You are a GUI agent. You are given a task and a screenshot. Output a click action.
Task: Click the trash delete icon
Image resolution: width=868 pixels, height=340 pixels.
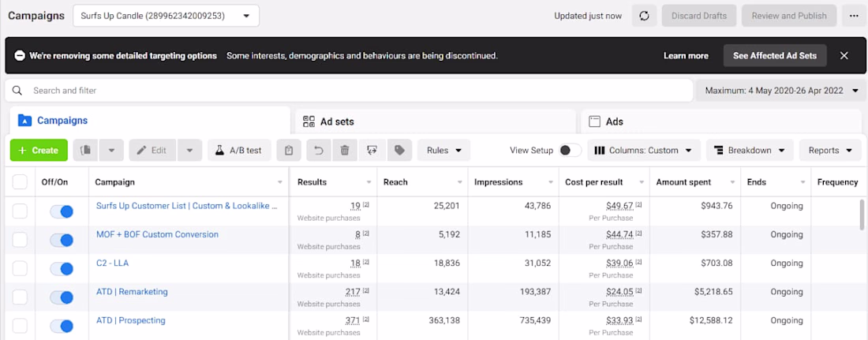tap(345, 150)
